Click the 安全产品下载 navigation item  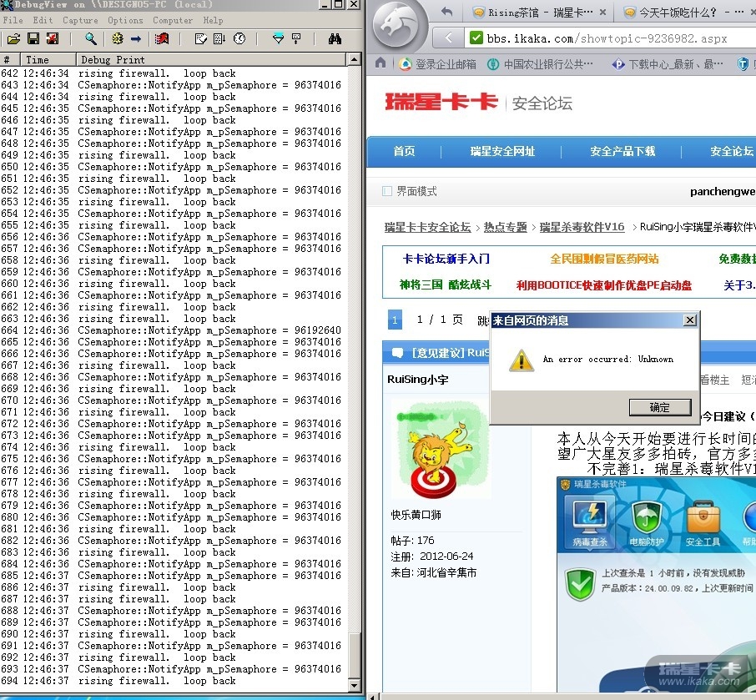tap(623, 151)
